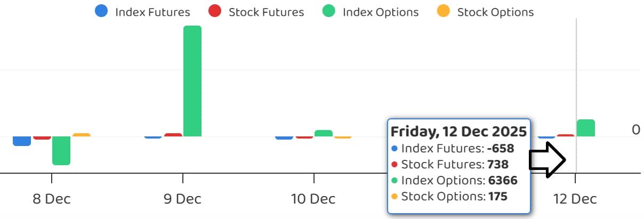Toggle Stock Options series orange legend dot
The height and width of the screenshot is (219, 644).
(x=443, y=11)
